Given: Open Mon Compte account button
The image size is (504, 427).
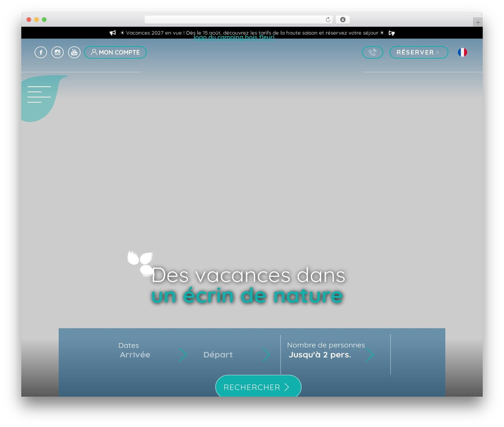Looking at the screenshot, I should pos(115,52).
